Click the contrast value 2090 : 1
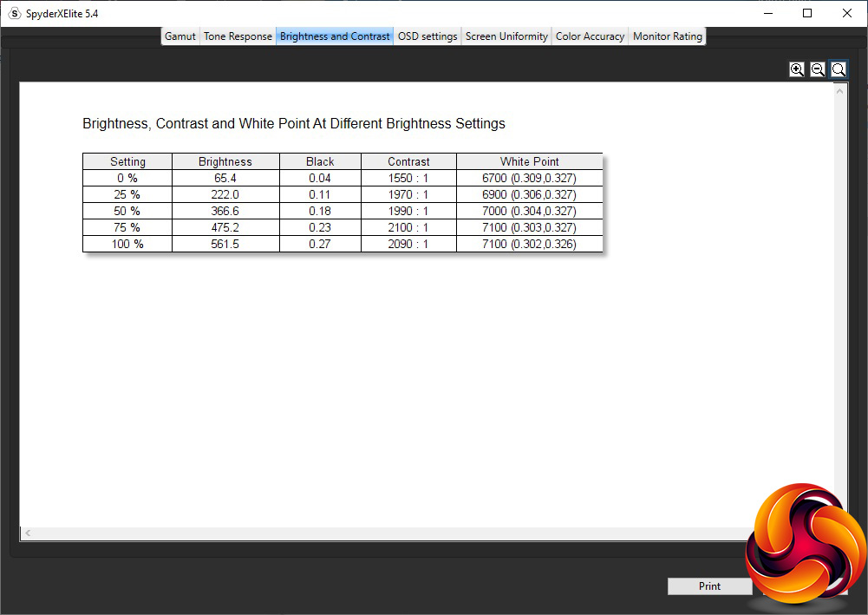The image size is (868, 615). tap(408, 244)
